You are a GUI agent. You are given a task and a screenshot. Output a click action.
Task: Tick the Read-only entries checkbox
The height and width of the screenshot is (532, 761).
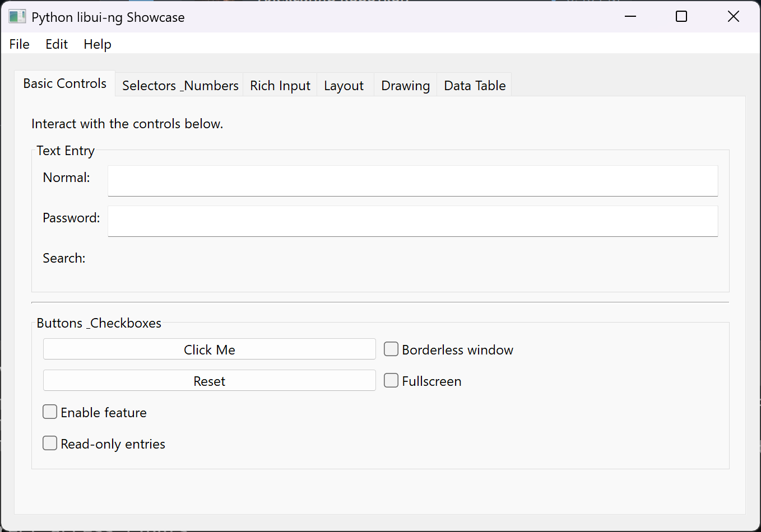pyautogui.click(x=50, y=444)
